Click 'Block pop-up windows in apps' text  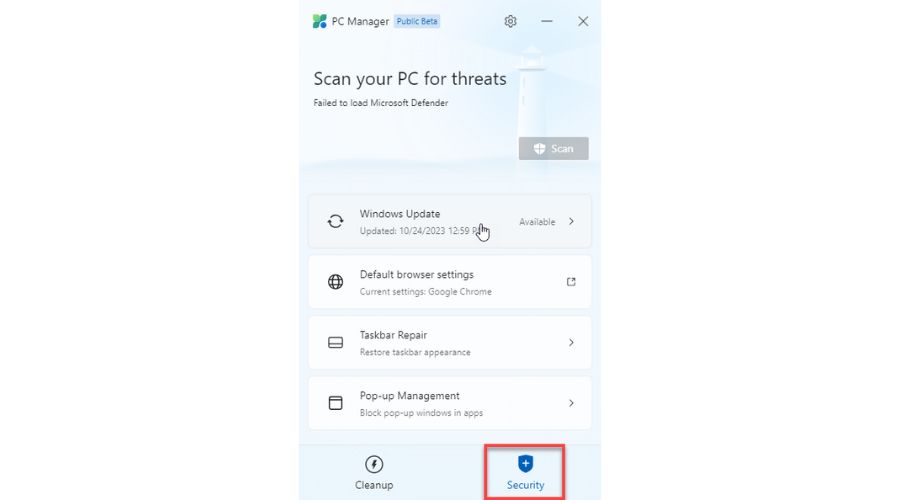point(421,413)
